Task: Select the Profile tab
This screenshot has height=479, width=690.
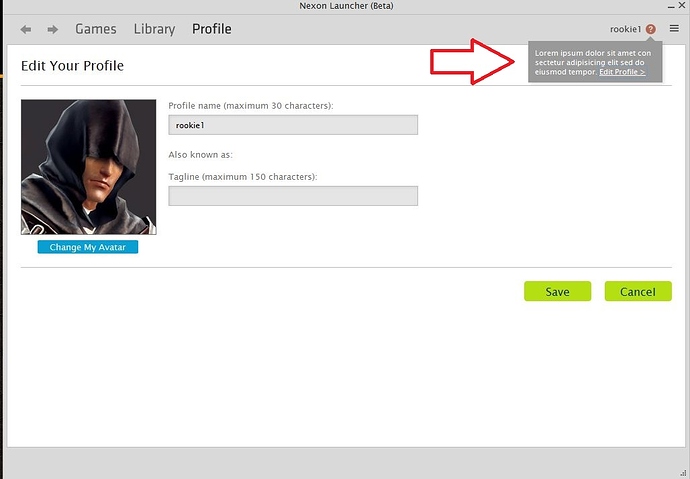Action: pyautogui.click(x=212, y=29)
